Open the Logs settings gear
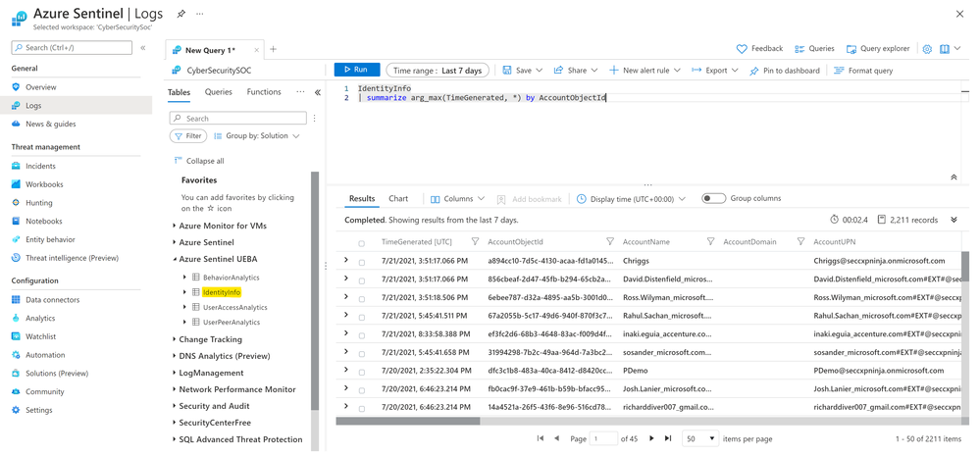 (927, 49)
